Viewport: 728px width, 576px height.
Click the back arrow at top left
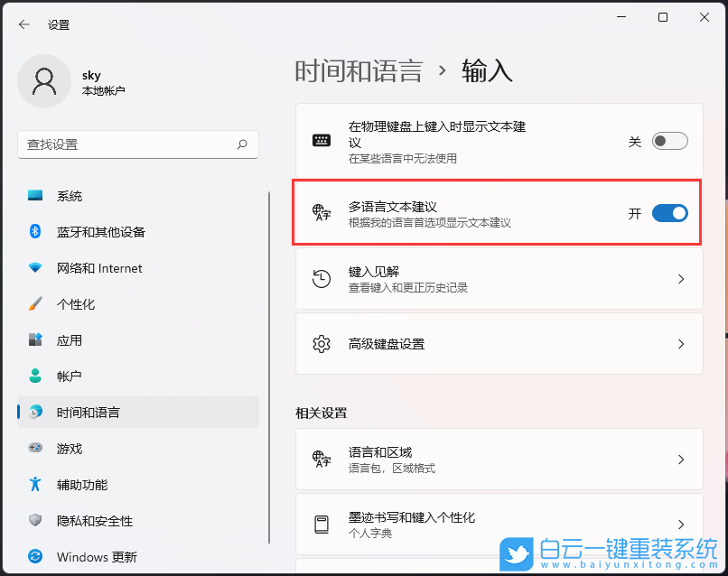click(x=24, y=24)
